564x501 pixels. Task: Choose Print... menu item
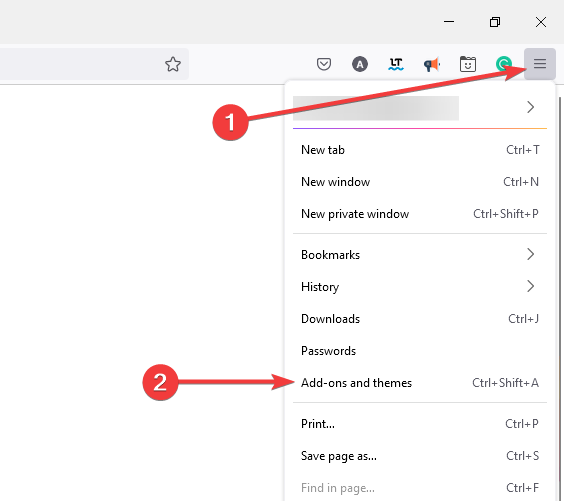pyautogui.click(x=420, y=424)
